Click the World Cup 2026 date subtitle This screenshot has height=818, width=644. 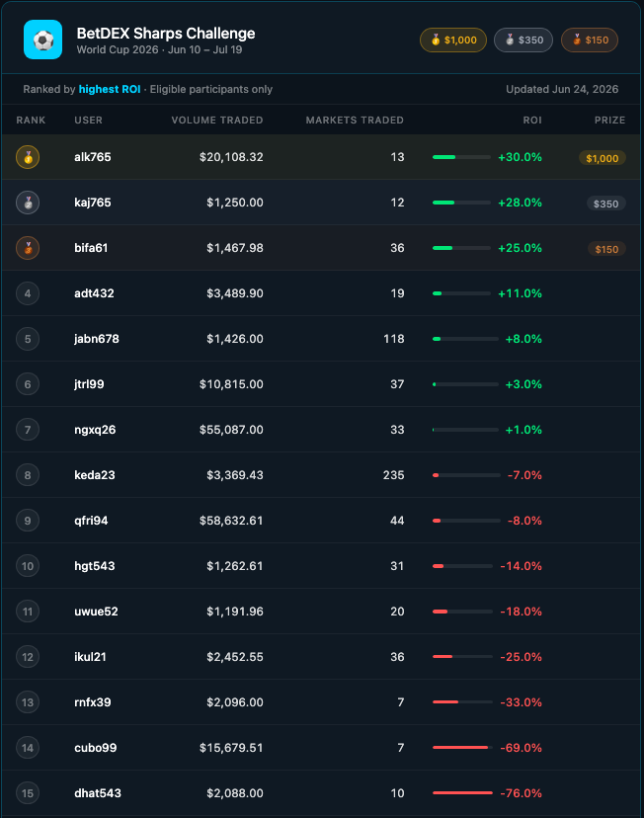tap(160, 49)
